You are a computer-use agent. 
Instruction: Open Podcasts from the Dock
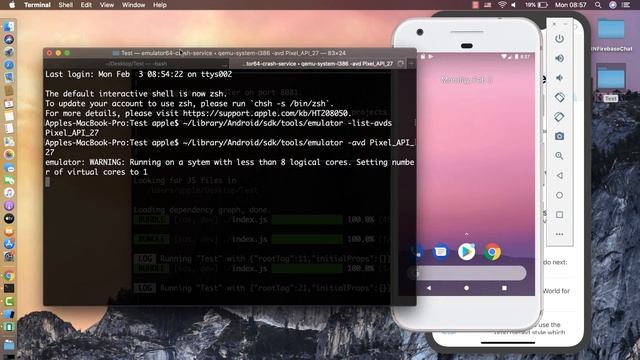point(9,205)
